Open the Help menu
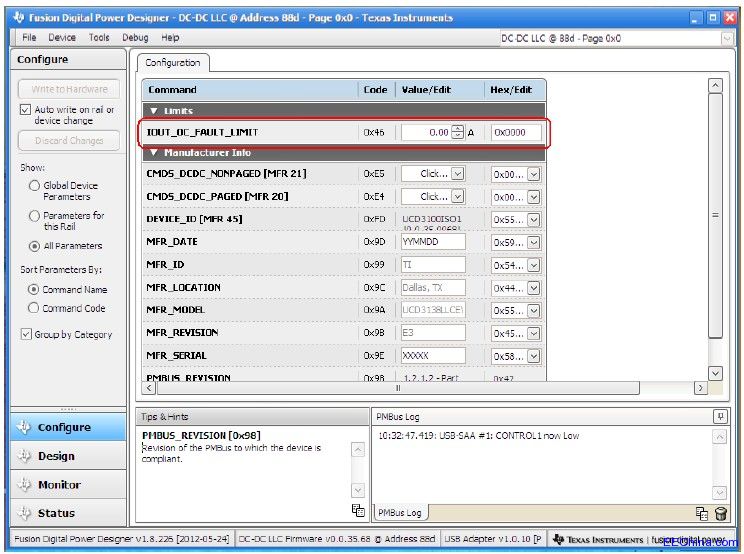The width and height of the screenshot is (744, 554). coord(170,37)
